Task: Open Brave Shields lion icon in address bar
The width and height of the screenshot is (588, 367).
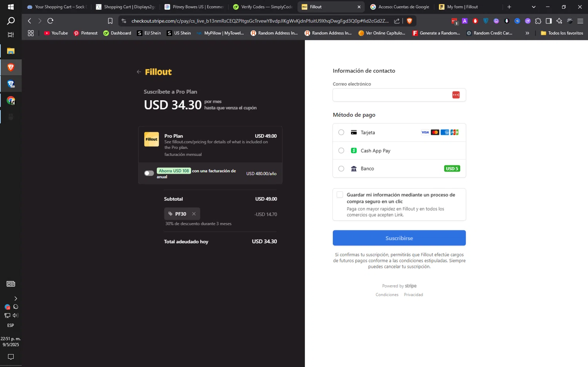Action: pyautogui.click(x=410, y=21)
